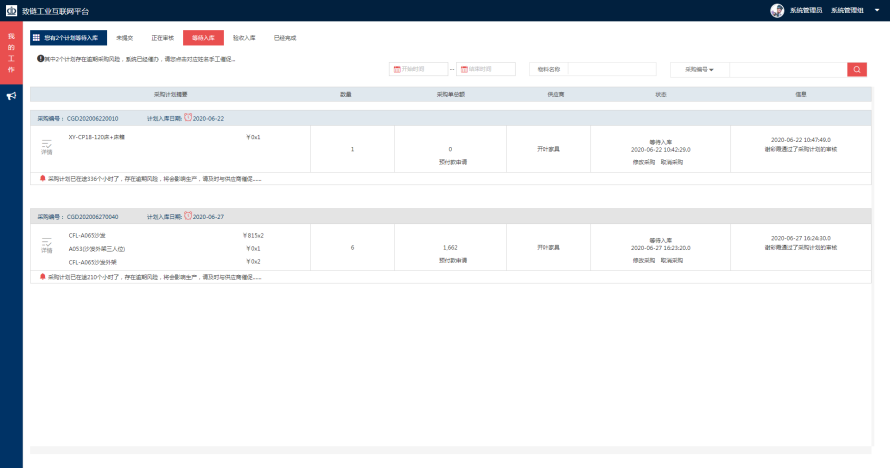Click the 您有2个计划等待入库 header button

69,37
